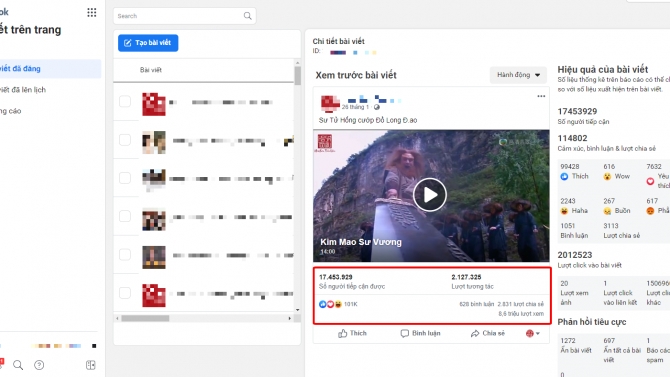Click the Thích reaction icon in stats

click(564, 177)
